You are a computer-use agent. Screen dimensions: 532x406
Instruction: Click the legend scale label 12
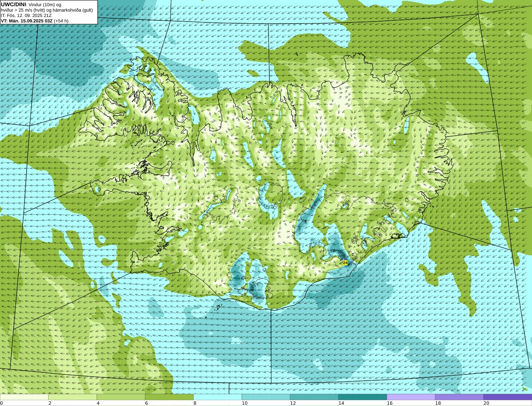point(293,403)
